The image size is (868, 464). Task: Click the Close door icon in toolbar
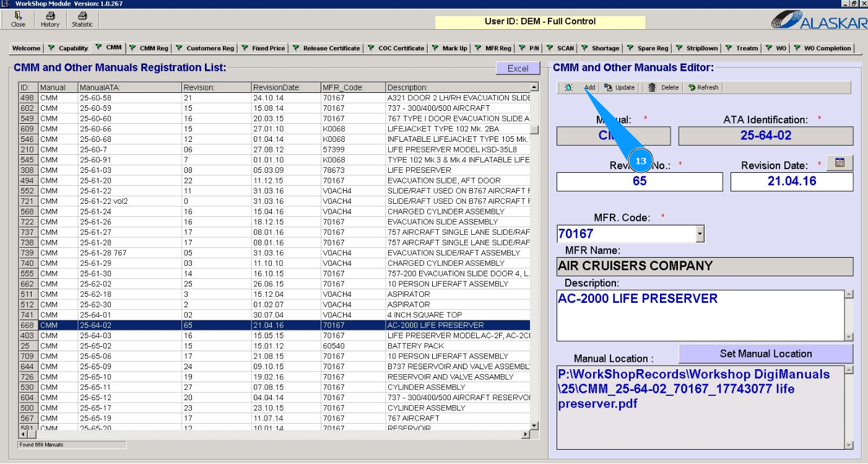click(18, 17)
